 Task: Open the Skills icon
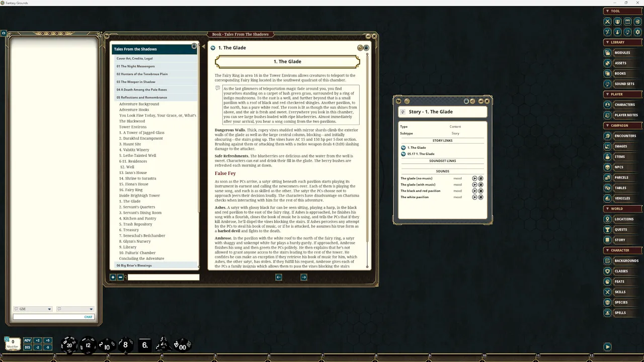(x=608, y=292)
